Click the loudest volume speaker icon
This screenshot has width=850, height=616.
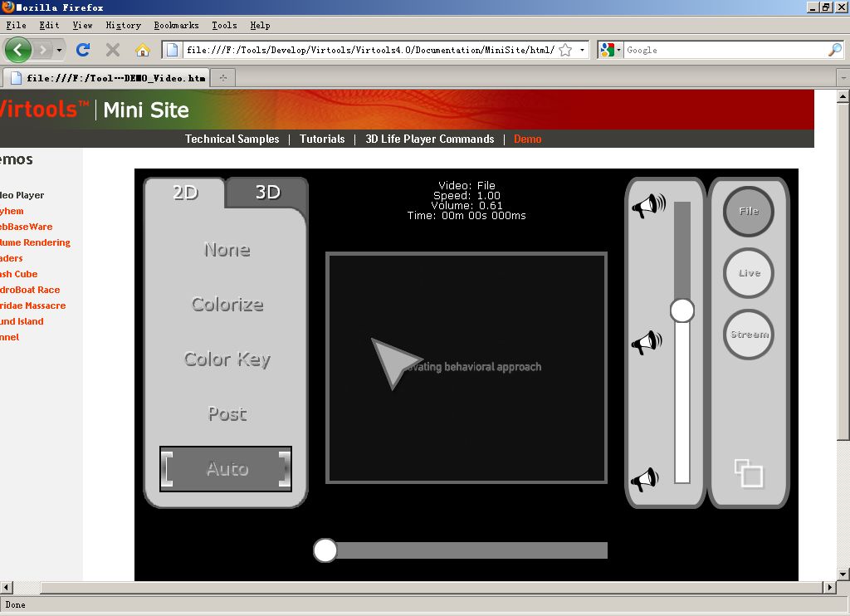pyautogui.click(x=648, y=205)
